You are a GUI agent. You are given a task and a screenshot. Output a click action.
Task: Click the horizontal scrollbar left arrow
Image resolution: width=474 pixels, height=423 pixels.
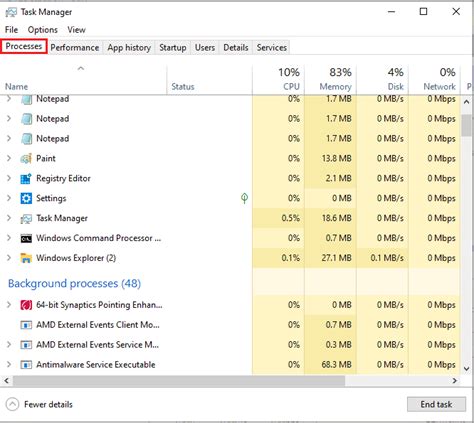7,380
